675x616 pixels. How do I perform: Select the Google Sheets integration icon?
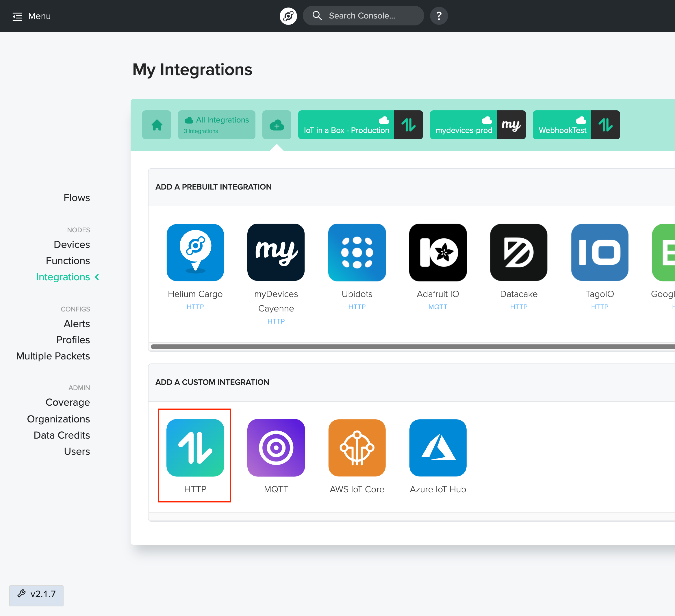click(664, 253)
